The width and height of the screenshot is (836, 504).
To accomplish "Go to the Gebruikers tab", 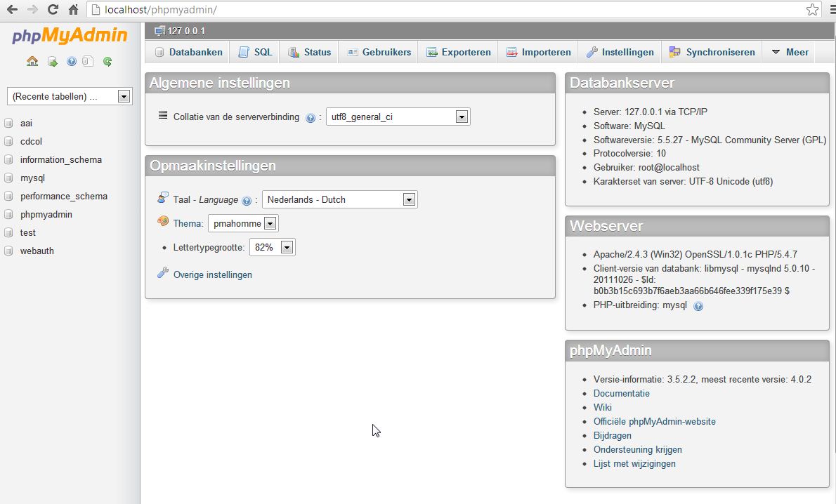I will pos(379,52).
